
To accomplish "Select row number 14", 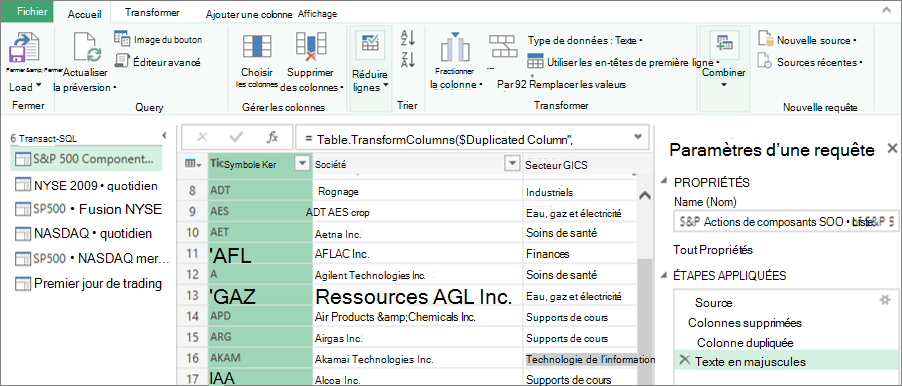I will pos(192,316).
